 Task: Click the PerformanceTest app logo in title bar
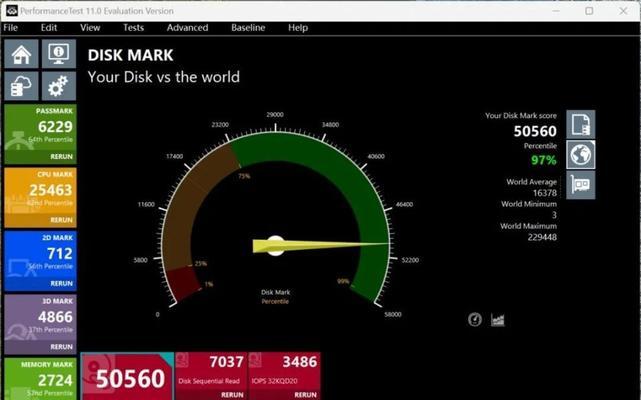11,11
